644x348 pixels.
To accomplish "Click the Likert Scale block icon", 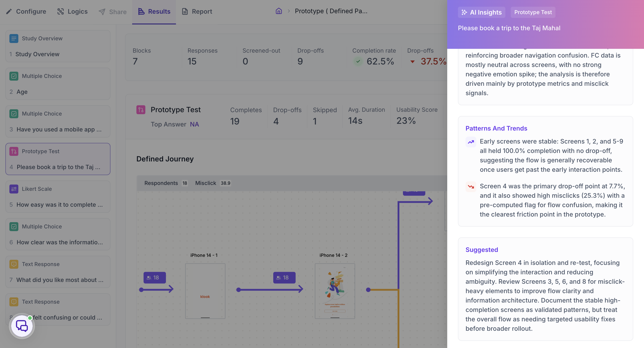I will tap(14, 189).
